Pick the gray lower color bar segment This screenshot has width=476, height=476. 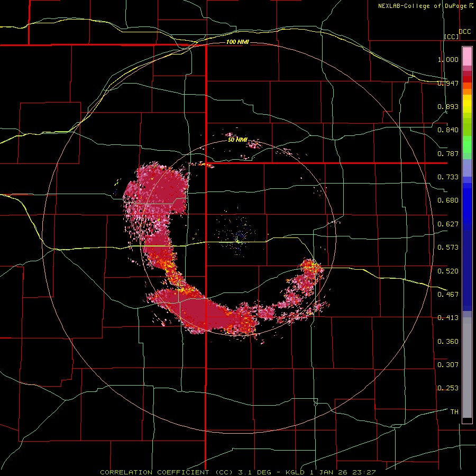[467, 368]
